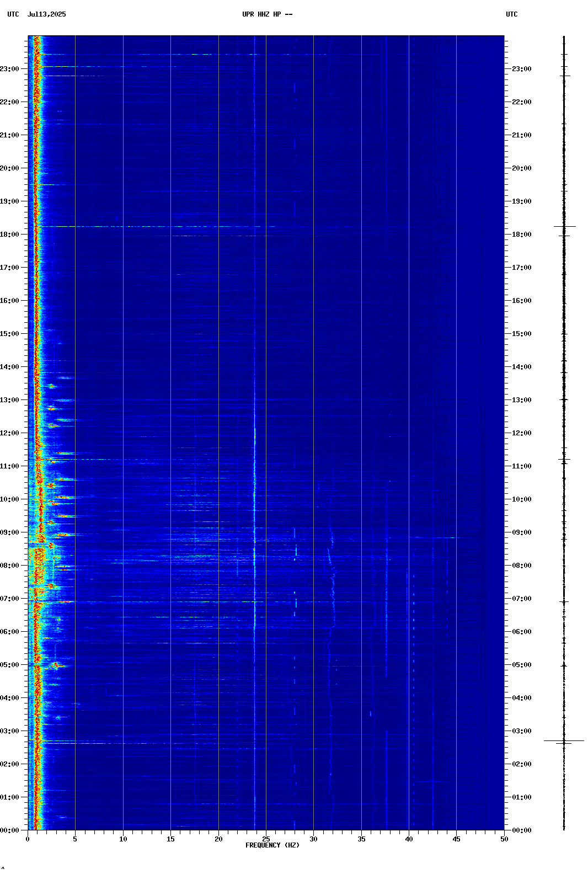Select the 35 Hz frequency tick label
This screenshot has height=874, width=588.
click(x=361, y=839)
